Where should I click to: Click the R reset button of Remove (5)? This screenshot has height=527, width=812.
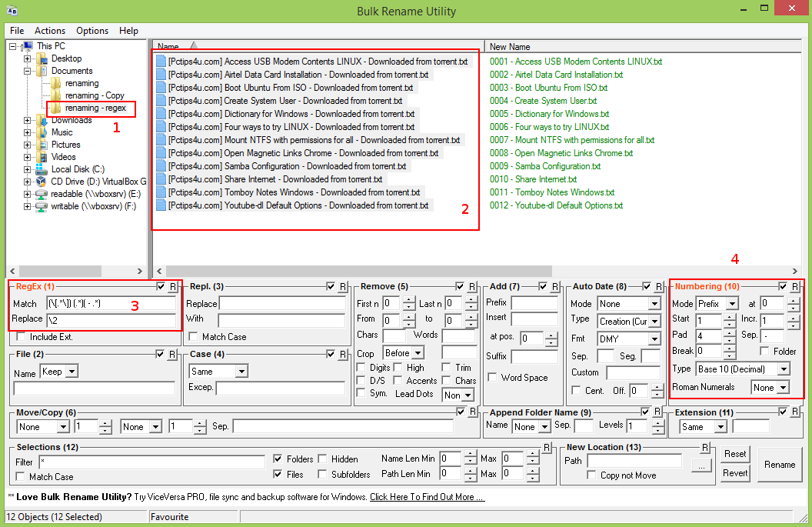pyautogui.click(x=472, y=286)
